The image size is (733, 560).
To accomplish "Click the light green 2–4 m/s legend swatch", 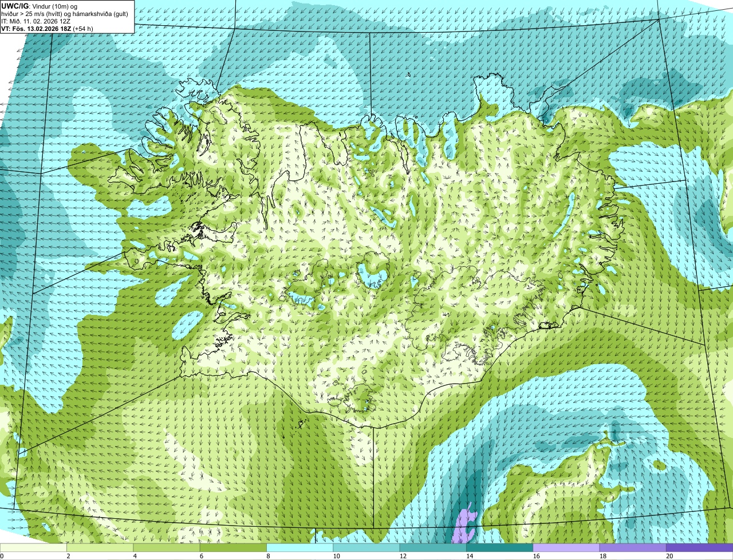I will (100, 547).
